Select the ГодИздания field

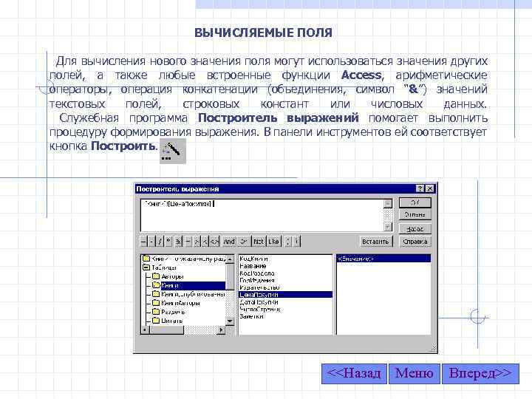click(x=257, y=280)
